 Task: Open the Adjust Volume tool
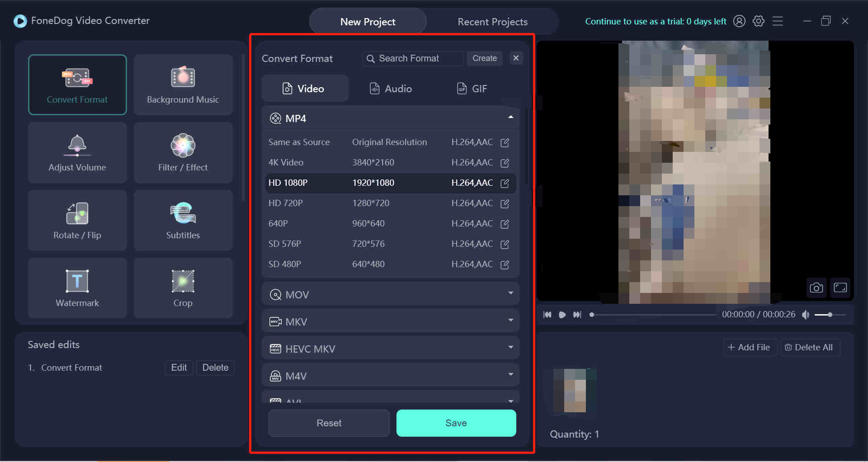coord(77,152)
